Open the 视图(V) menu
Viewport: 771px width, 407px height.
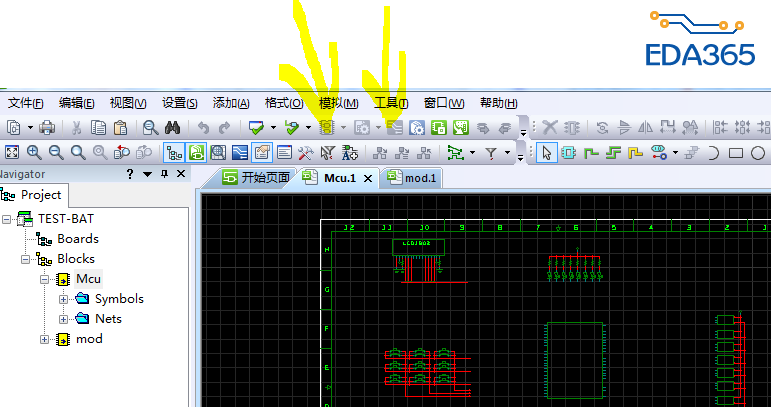(128, 103)
